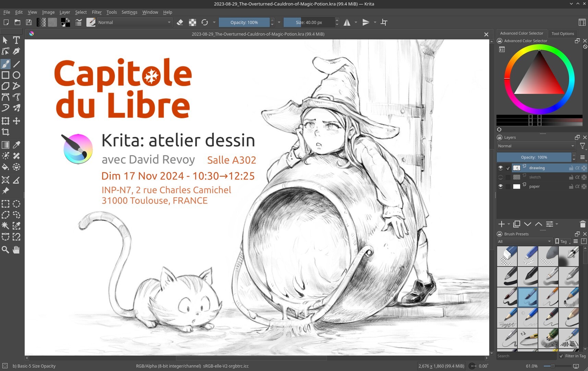Click the delete layer trash icon
Viewport: 588px width, 371px height.
tap(583, 224)
